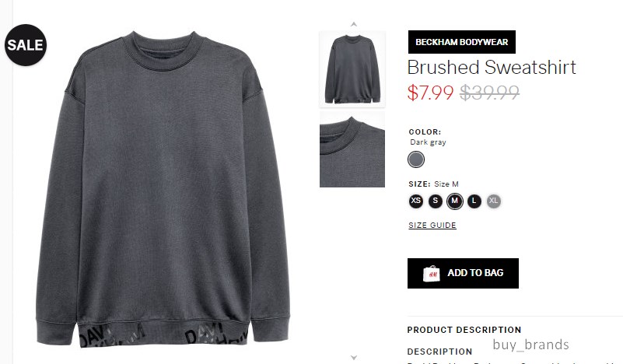Viewport: 623px width, 364px height.
Task: Click the H&M shopping bag icon
Action: tap(432, 274)
